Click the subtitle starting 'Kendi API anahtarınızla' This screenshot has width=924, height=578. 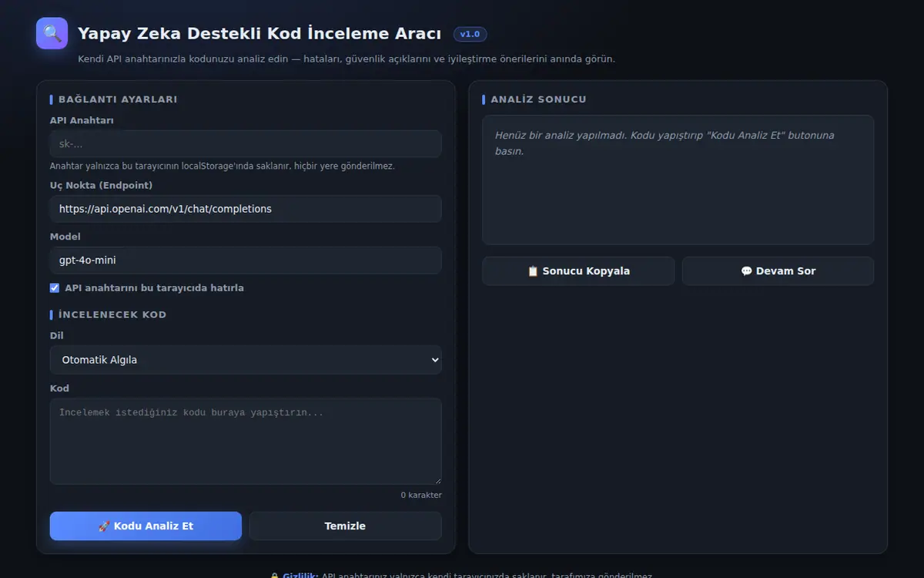coord(346,59)
